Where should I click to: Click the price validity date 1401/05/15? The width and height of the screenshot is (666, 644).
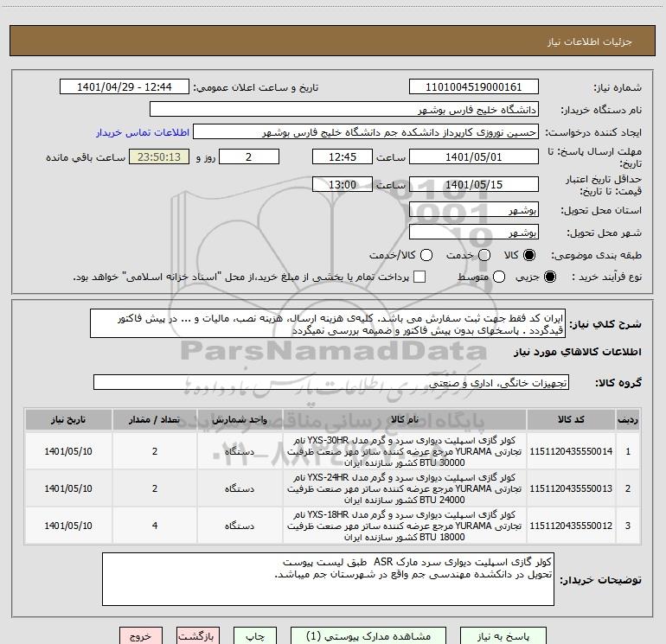click(x=474, y=184)
